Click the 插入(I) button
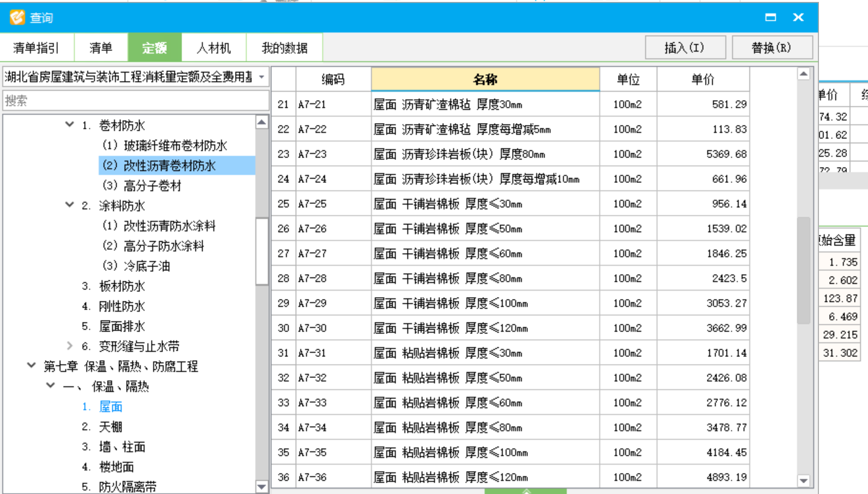The width and height of the screenshot is (868, 494). pyautogui.click(x=685, y=48)
